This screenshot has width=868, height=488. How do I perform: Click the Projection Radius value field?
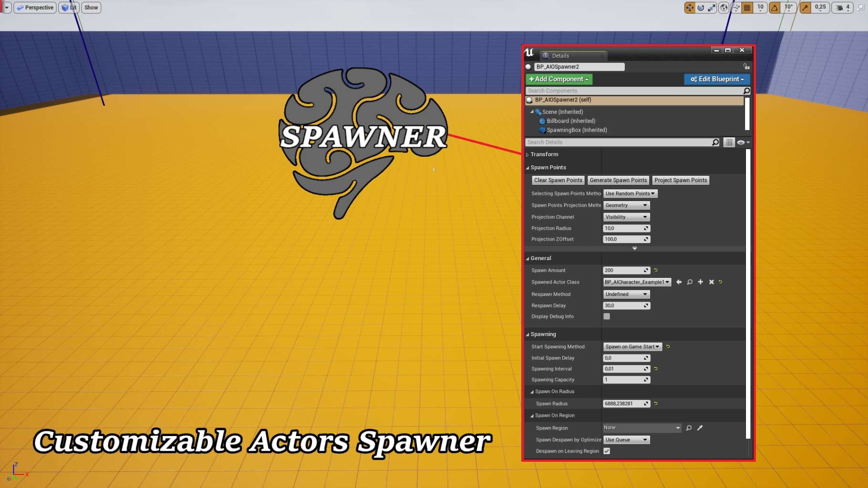coord(626,228)
